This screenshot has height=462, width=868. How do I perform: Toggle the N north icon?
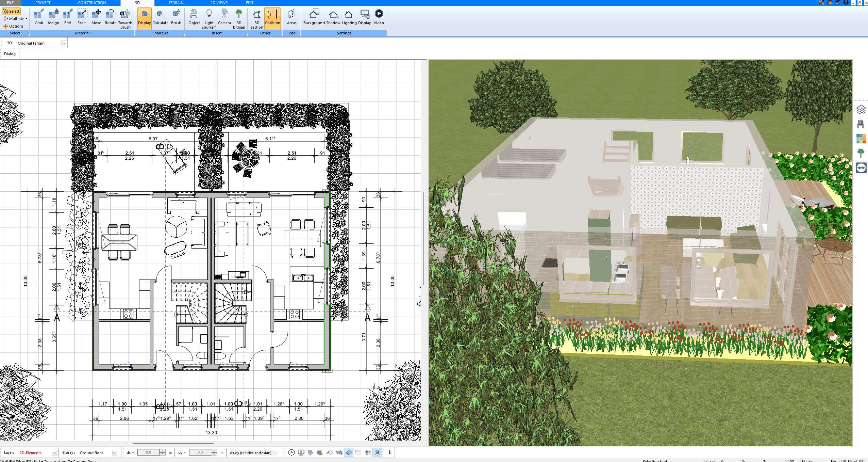377,452
